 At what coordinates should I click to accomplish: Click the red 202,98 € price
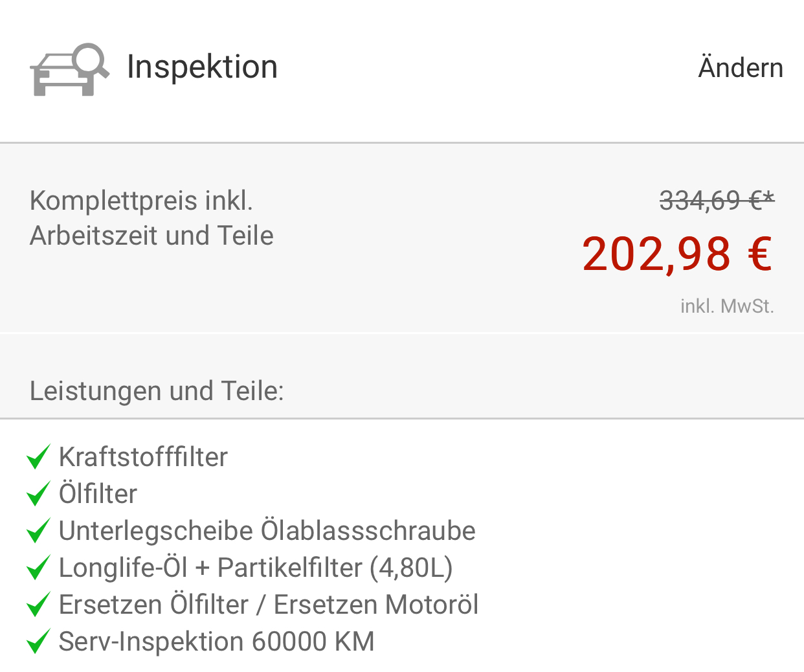[676, 254]
